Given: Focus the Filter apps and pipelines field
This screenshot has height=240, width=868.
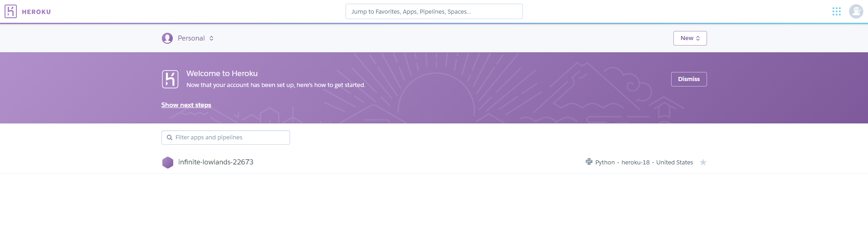Looking at the screenshot, I should (226, 138).
